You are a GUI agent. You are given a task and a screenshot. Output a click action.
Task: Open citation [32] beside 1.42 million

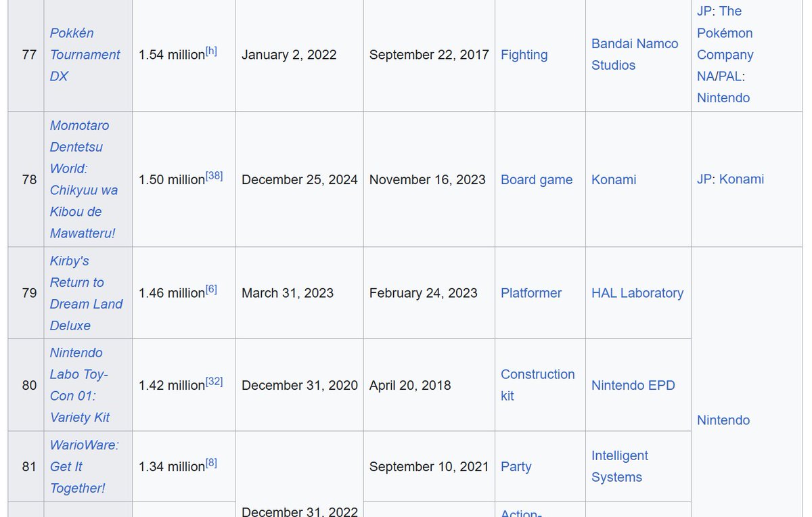coord(214,382)
